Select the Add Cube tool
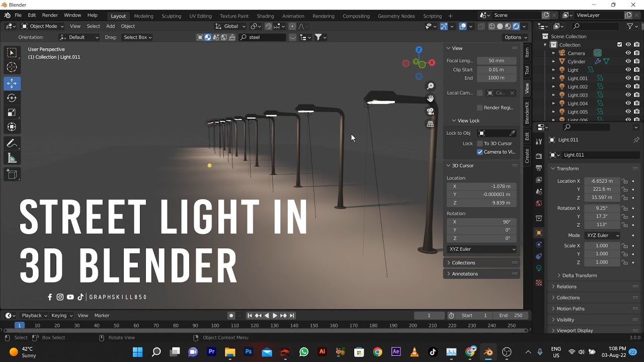644x362 pixels. coord(12,175)
